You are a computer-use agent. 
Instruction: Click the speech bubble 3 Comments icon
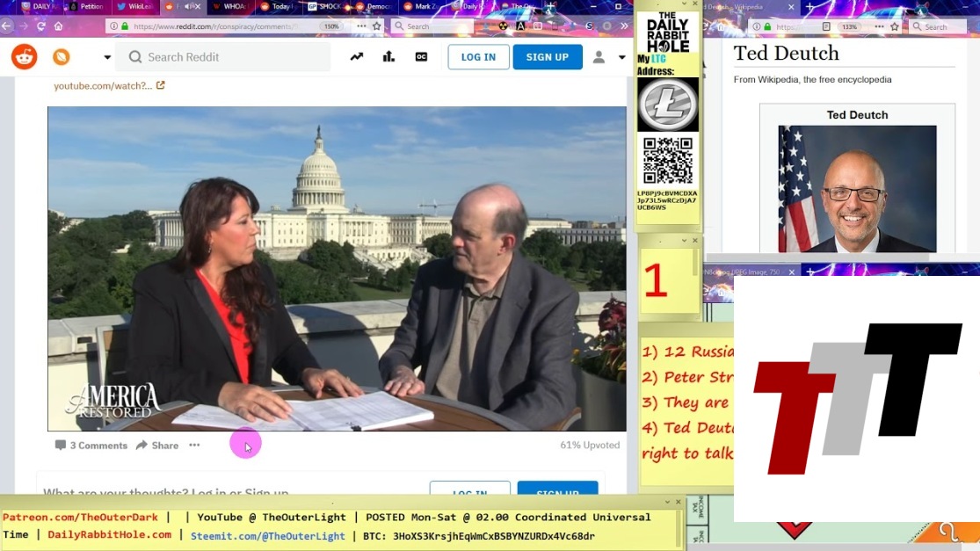(x=61, y=446)
